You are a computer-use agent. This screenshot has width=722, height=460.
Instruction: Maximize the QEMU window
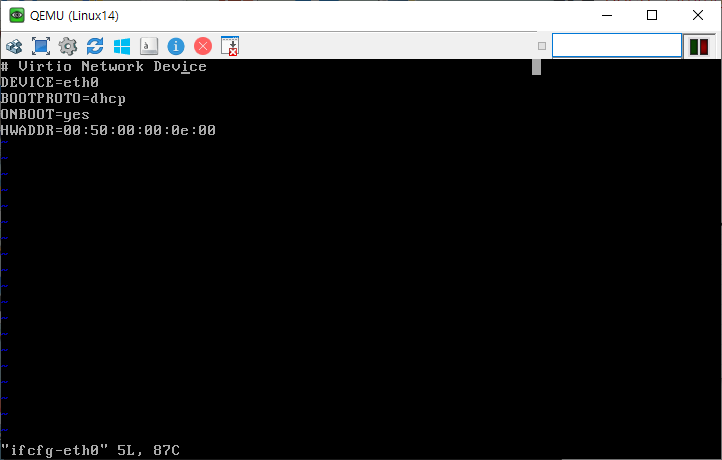652,15
